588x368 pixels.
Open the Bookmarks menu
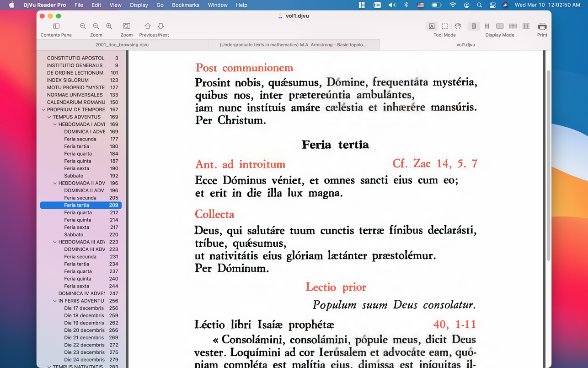coord(185,5)
